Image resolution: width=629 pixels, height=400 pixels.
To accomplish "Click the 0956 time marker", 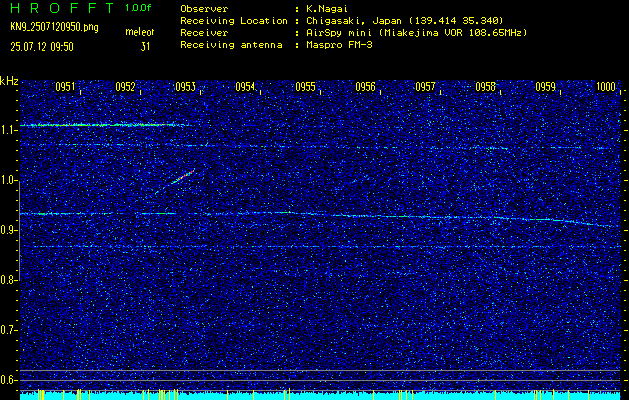I will [x=365, y=87].
